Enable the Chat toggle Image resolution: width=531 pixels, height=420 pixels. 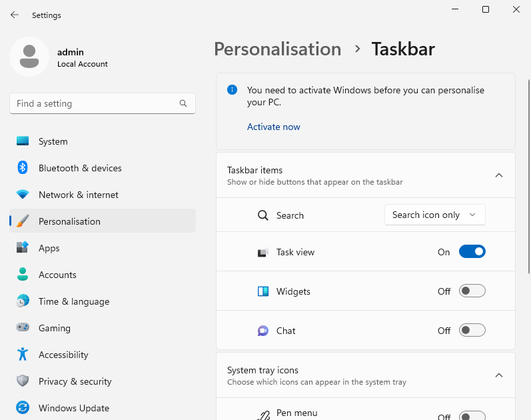[x=472, y=331]
